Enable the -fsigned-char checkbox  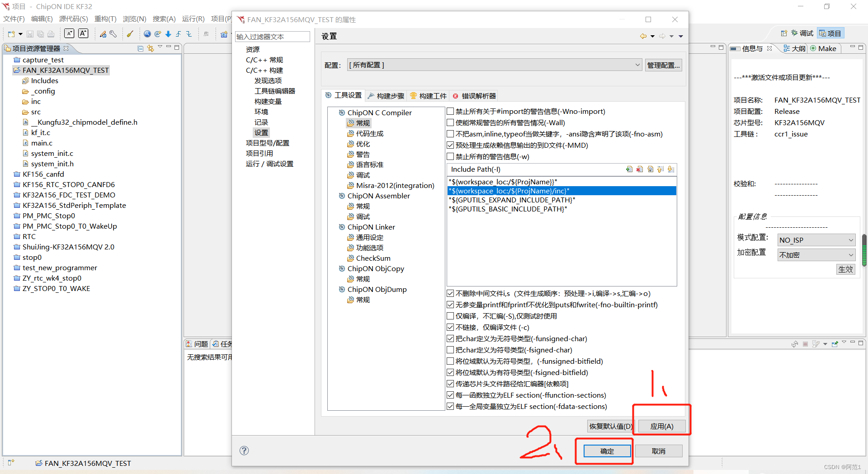450,350
